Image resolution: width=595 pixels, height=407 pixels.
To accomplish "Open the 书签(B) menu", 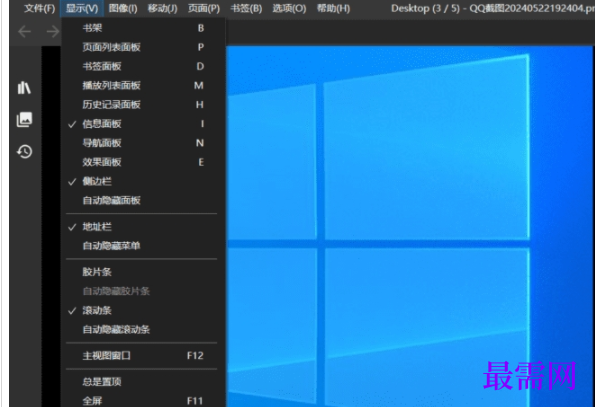I will click(246, 8).
